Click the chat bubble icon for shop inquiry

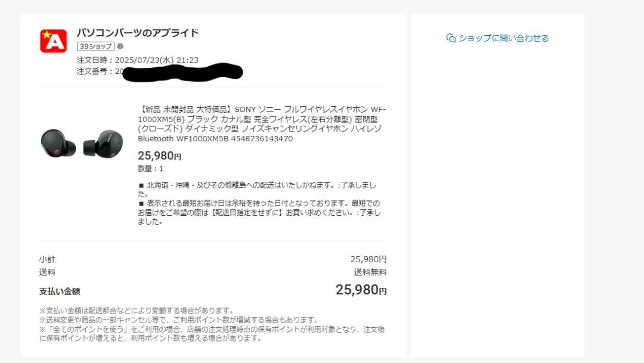(451, 38)
